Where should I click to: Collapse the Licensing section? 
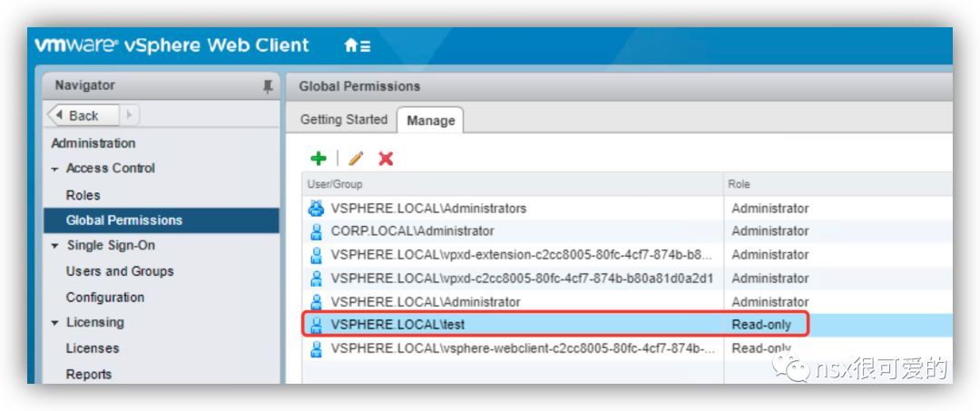(x=55, y=324)
